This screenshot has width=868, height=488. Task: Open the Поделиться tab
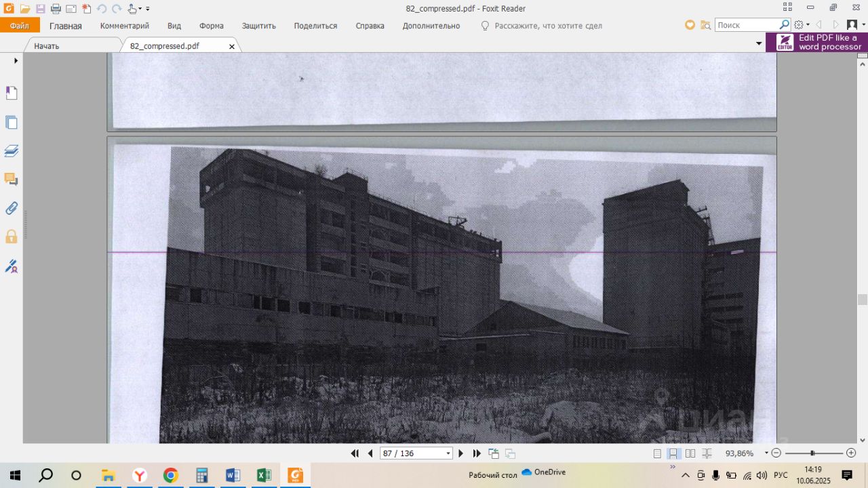315,26
